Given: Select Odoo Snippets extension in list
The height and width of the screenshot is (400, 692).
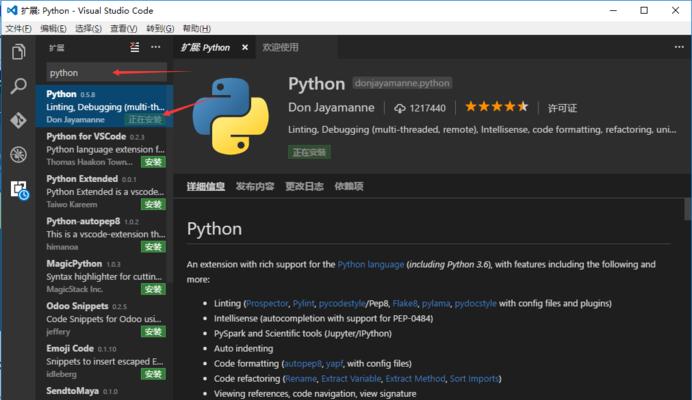Looking at the screenshot, I should pos(104,318).
